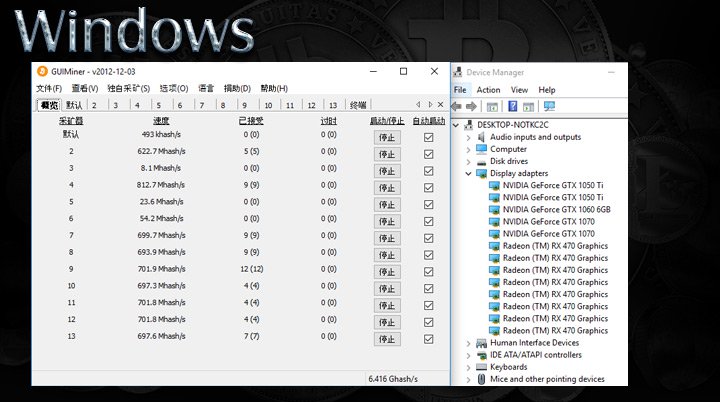Select the first NVIDIA GeForce GTX 1050 Ti
Image resolution: width=720 pixels, height=402 pixels.
[555, 185]
